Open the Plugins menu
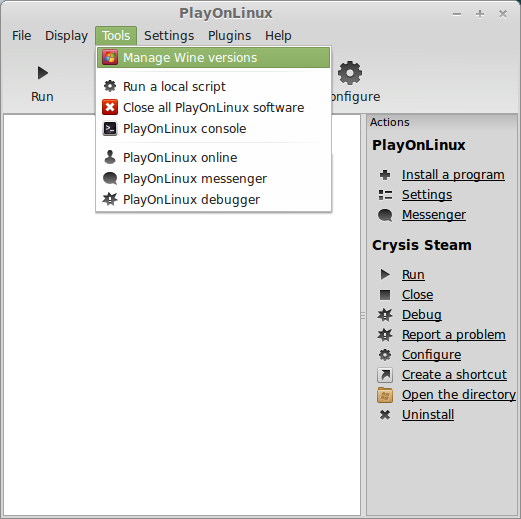This screenshot has height=519, width=521. tap(229, 36)
